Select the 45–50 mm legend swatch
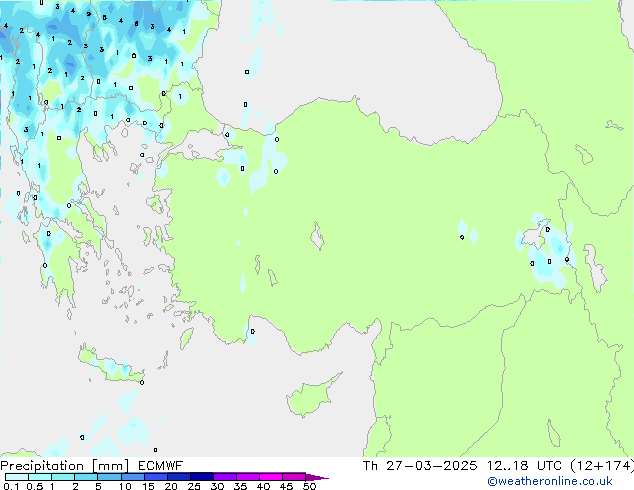This screenshot has width=634, height=490. point(294,477)
